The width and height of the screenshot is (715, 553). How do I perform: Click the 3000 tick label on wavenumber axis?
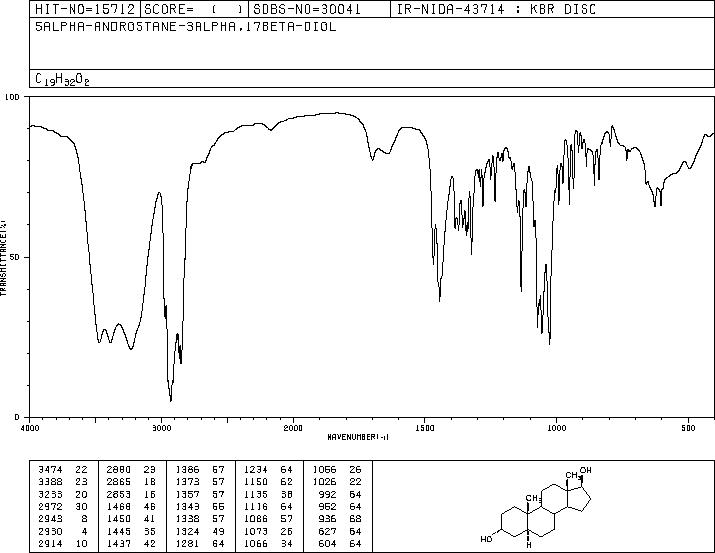(161, 428)
